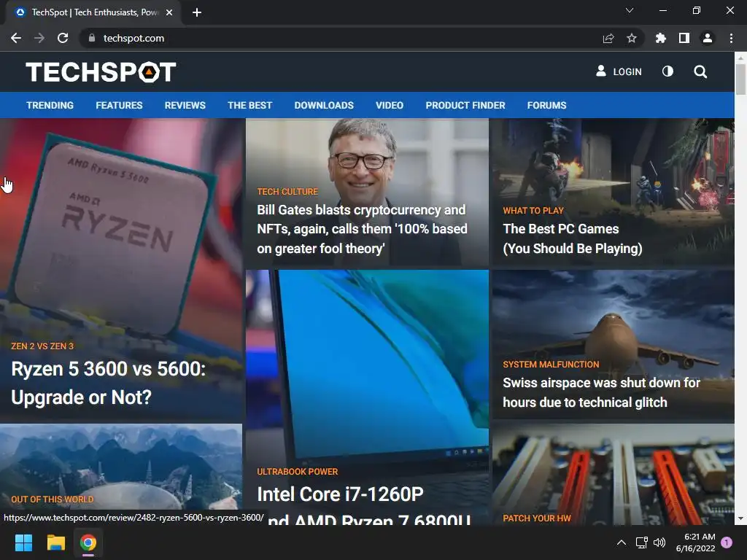Toggle the dark/light theme icon
This screenshot has width=747, height=560.
(x=667, y=71)
